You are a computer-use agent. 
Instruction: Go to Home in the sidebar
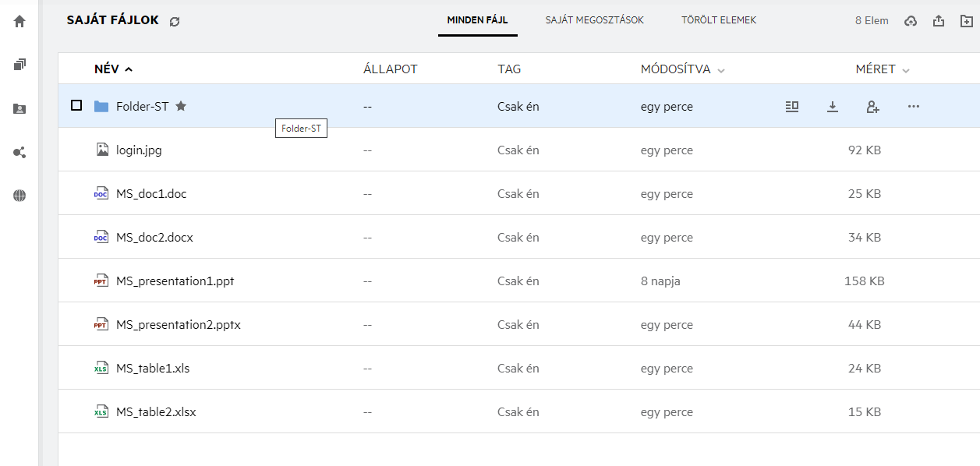pos(19,22)
